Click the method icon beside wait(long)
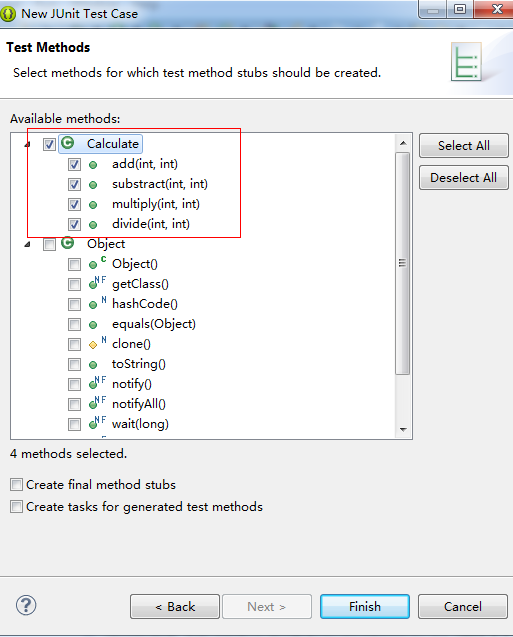This screenshot has width=513, height=637. 97,422
